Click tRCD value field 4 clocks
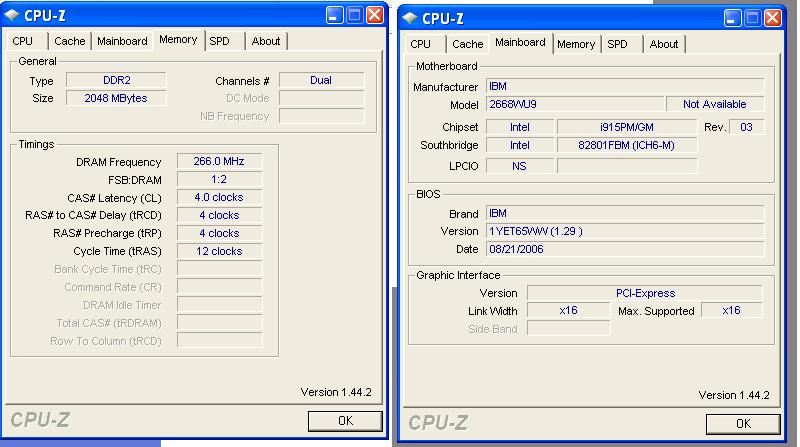Screen dimensions: 800x447 tap(219, 215)
